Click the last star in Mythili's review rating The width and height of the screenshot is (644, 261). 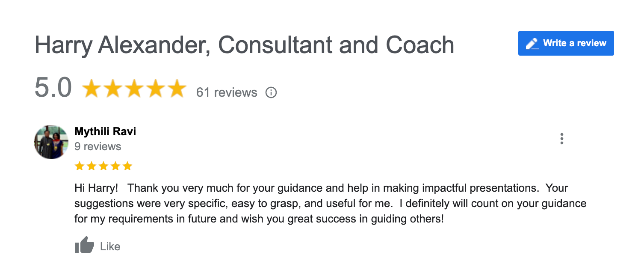coord(127,166)
